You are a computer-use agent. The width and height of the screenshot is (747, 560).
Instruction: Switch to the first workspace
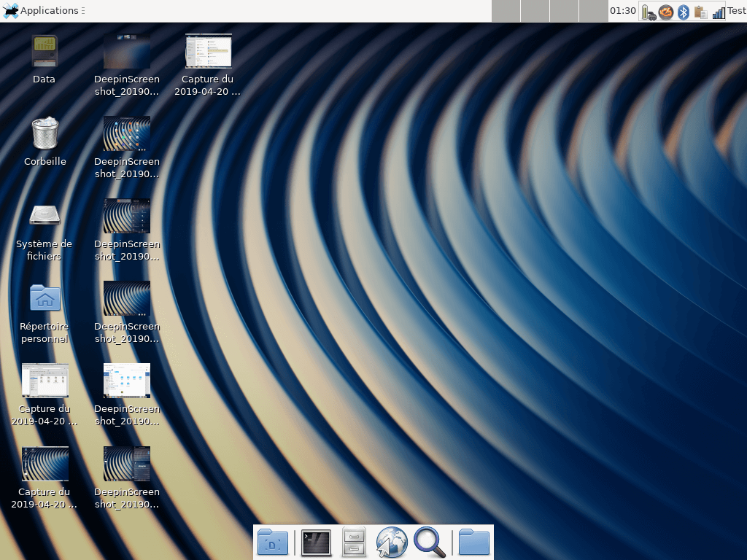click(506, 11)
